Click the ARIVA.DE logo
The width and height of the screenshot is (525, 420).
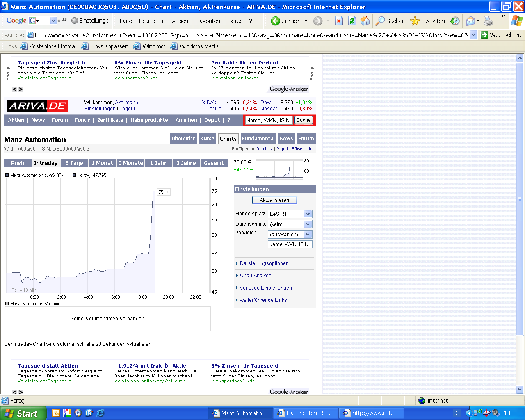(x=37, y=106)
